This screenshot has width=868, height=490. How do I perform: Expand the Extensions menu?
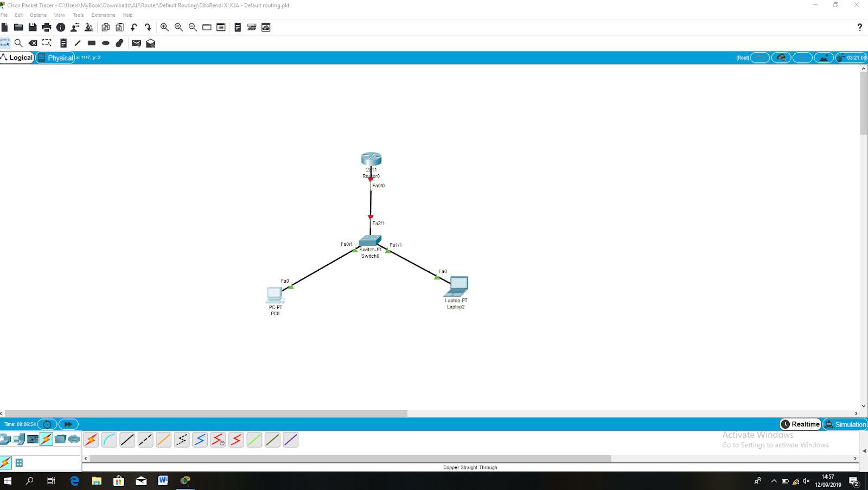point(103,15)
